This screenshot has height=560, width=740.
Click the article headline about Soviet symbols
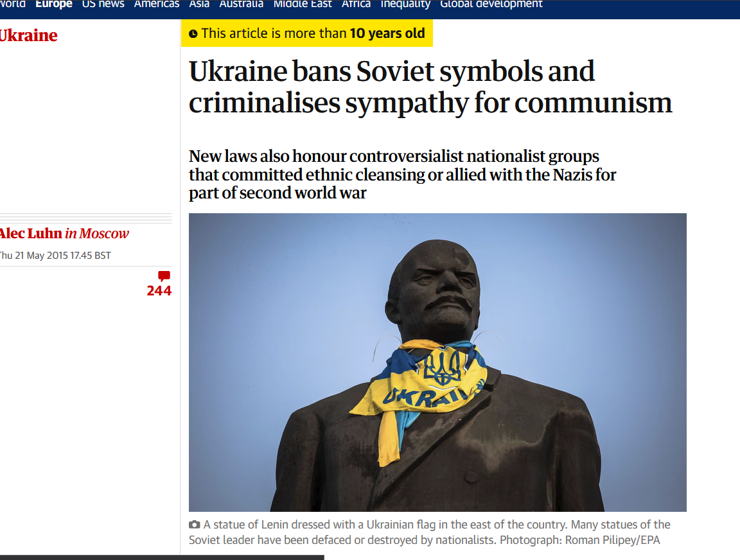coord(430,87)
